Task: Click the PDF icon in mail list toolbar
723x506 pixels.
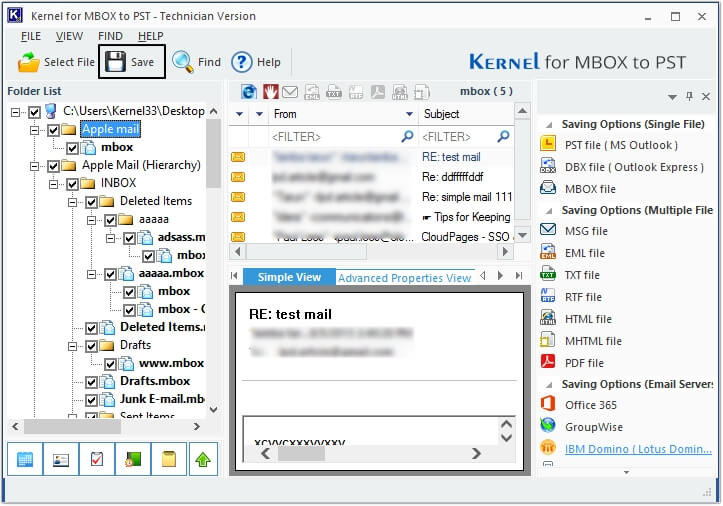Action: (x=378, y=92)
